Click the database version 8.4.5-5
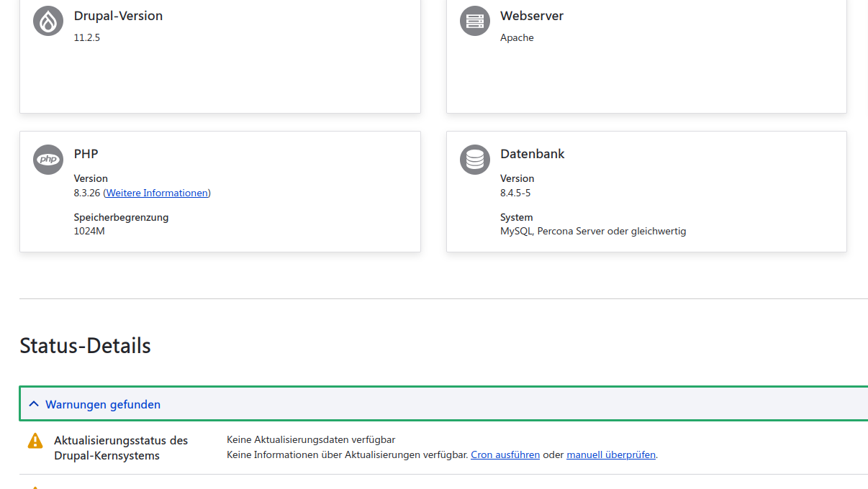This screenshot has height=489, width=868. point(515,193)
